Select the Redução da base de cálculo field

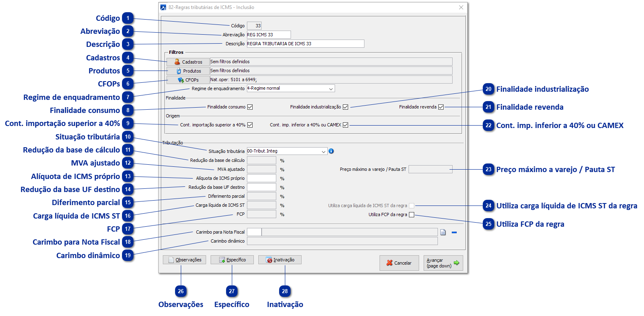click(x=262, y=161)
